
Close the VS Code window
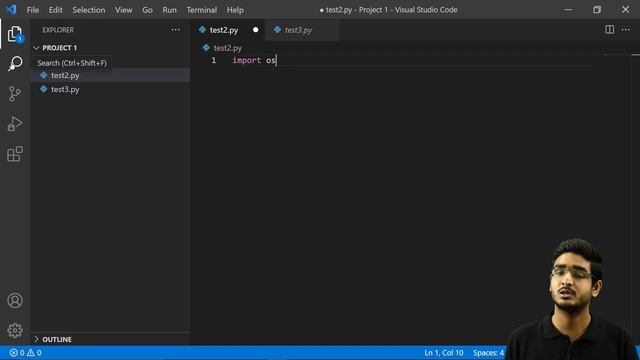point(626,9)
